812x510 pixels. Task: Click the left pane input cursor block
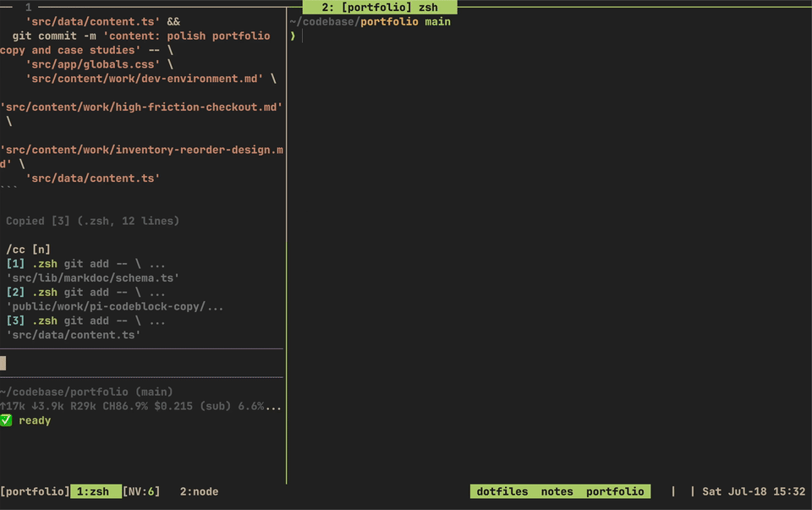click(3, 363)
